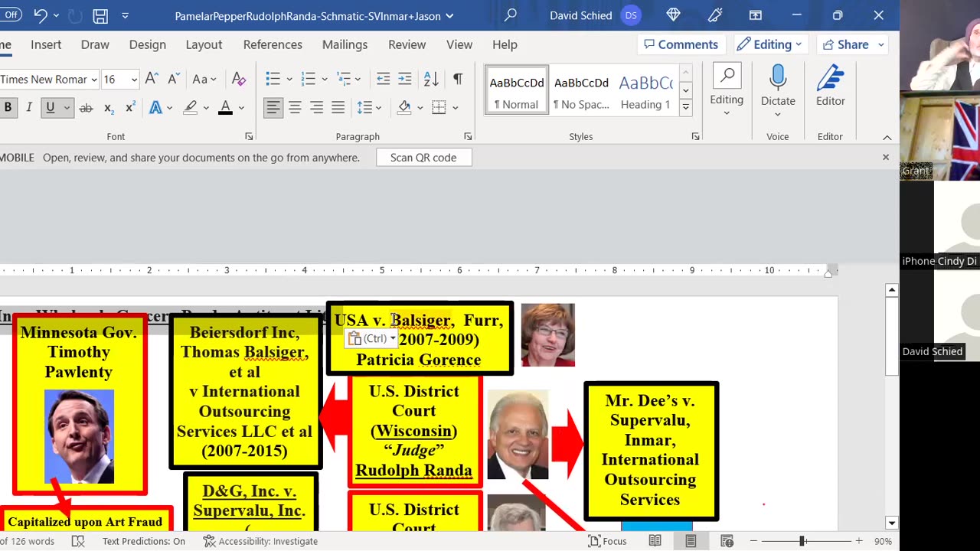980x551 pixels.
Task: Click Accessibility: Investigate status
Action: 261,541
